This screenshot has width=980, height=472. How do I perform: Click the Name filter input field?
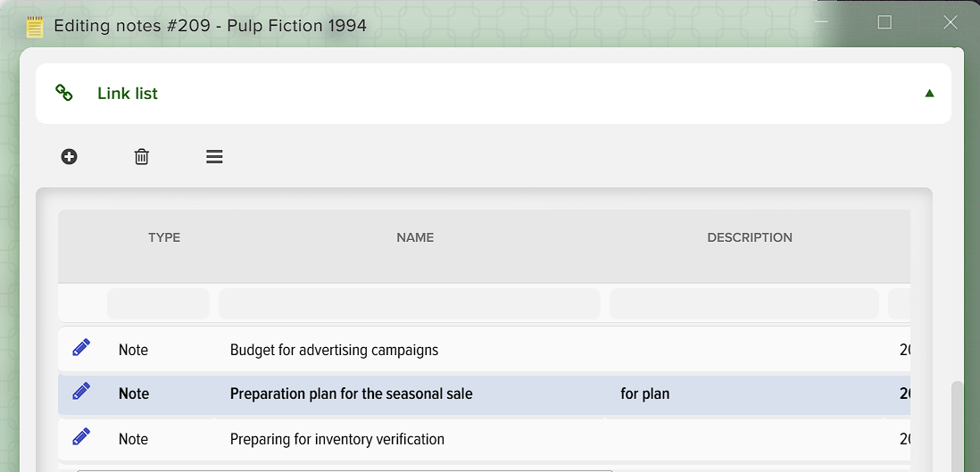(x=410, y=304)
